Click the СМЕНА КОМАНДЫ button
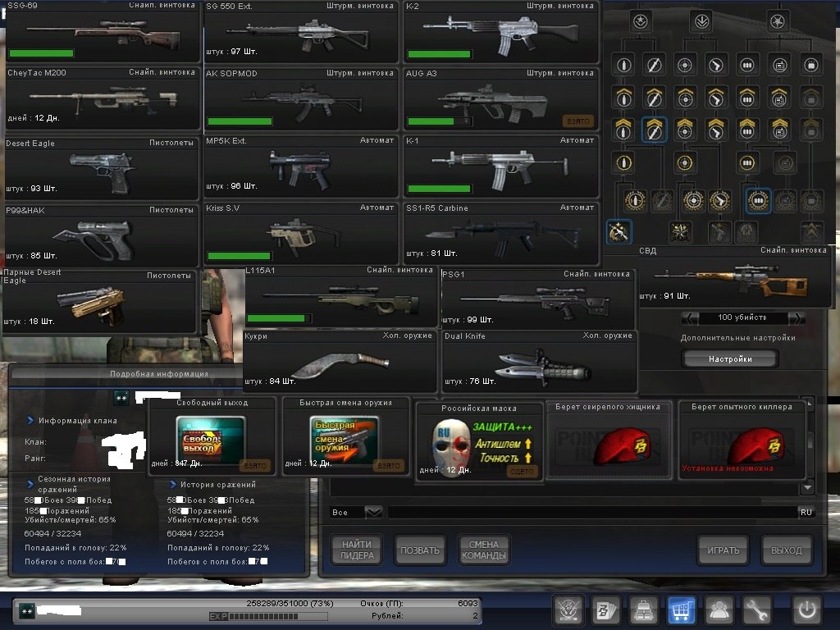 click(x=484, y=550)
